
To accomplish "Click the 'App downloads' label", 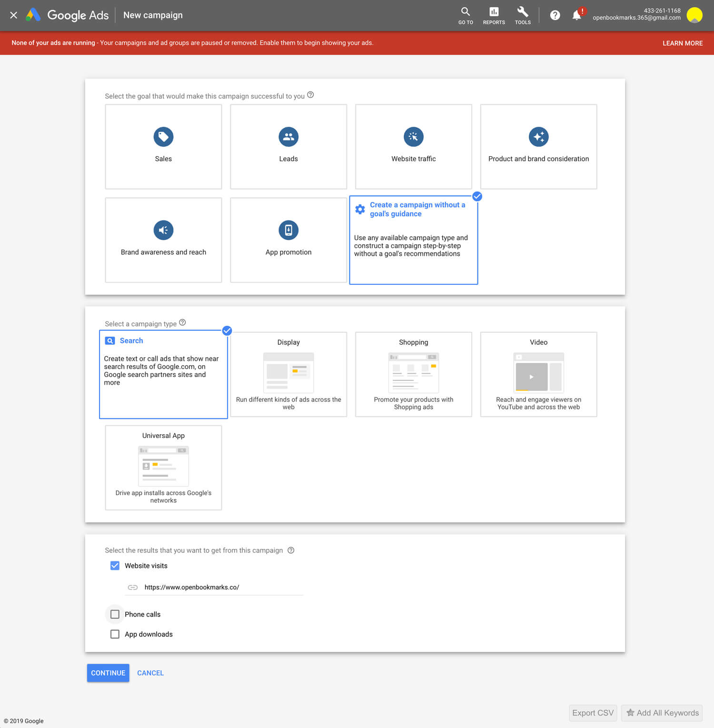I will tap(149, 634).
